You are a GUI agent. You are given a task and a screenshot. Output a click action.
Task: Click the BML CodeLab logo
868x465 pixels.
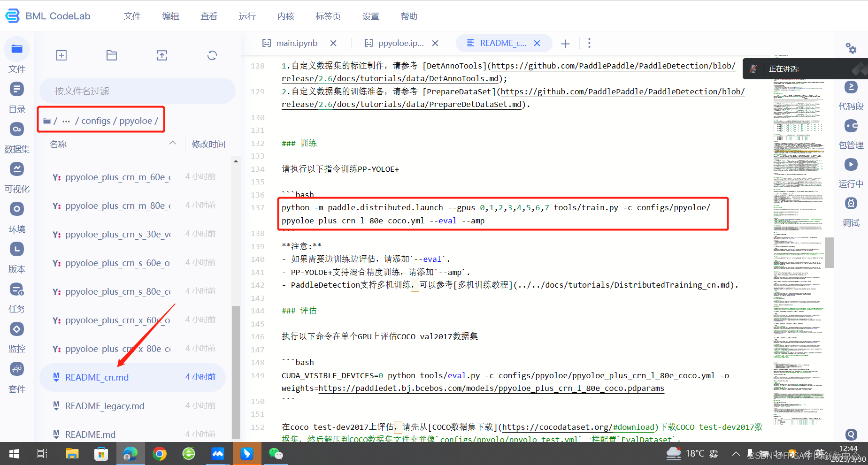pyautogui.click(x=47, y=16)
